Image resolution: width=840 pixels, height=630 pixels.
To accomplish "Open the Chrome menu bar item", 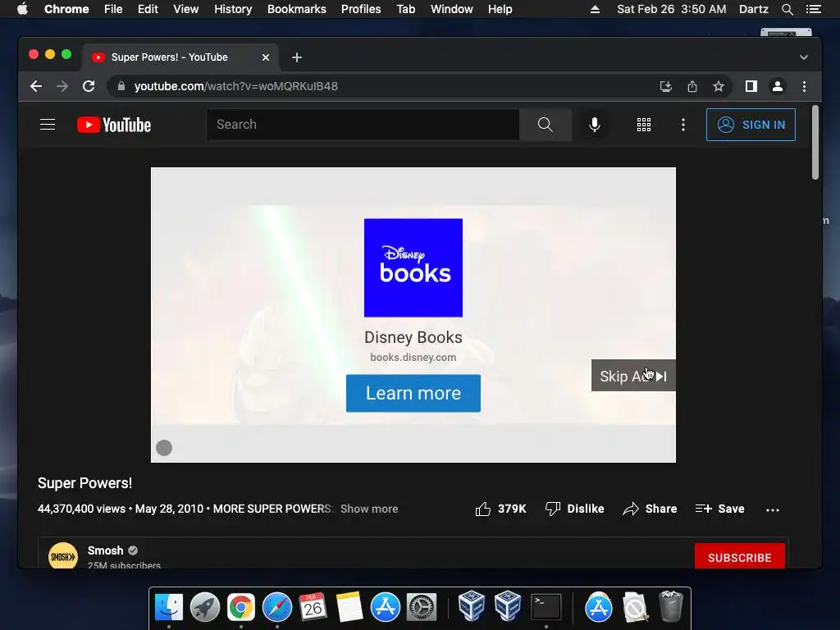I will click(x=66, y=9).
